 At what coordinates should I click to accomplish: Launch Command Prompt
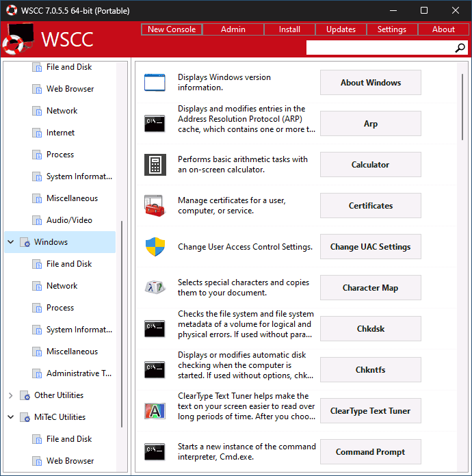371,451
